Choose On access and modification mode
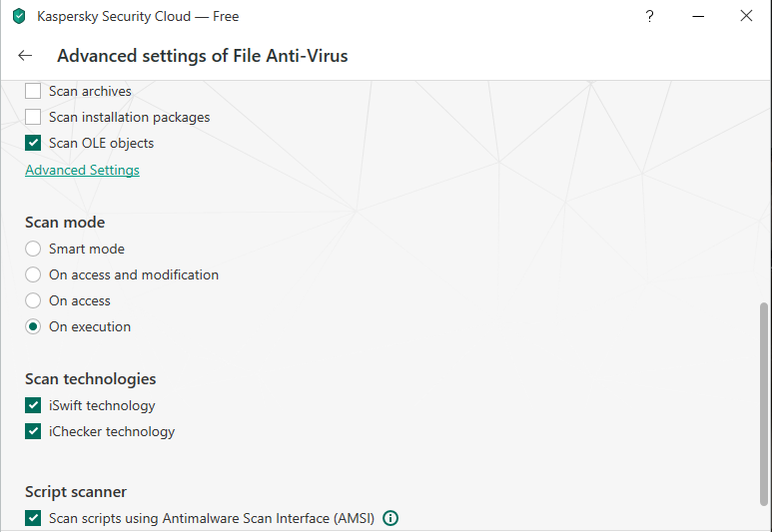Viewport: 772px width, 532px height. pyautogui.click(x=33, y=274)
